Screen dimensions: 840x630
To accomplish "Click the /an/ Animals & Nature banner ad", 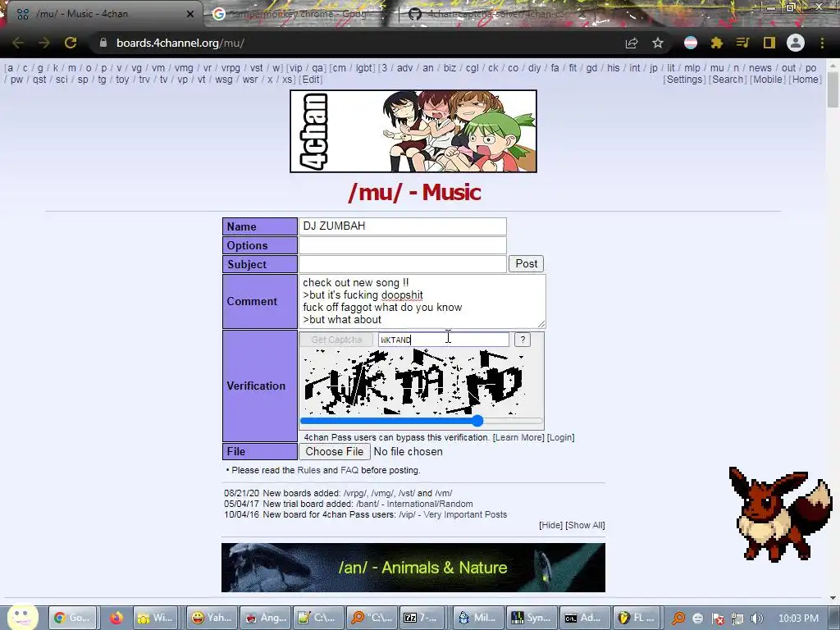I will [x=413, y=568].
